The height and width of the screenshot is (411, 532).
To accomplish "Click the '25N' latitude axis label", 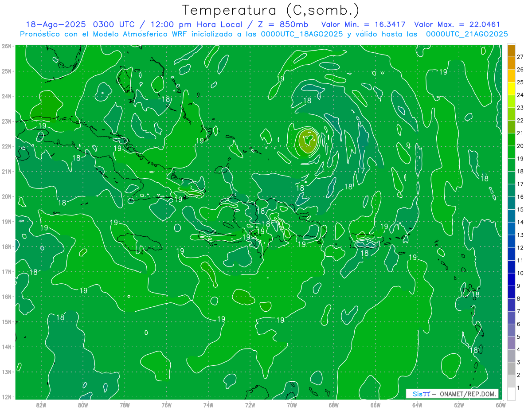I will tap(7, 71).
